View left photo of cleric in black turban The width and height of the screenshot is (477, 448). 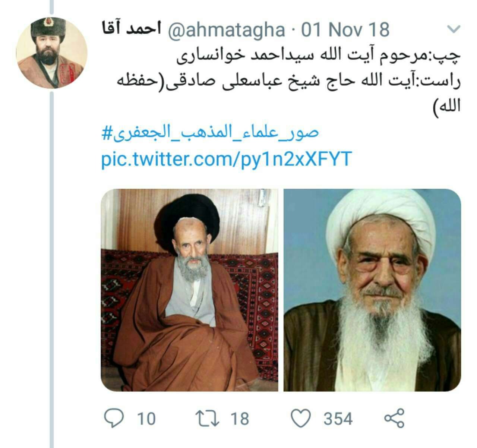click(x=189, y=290)
